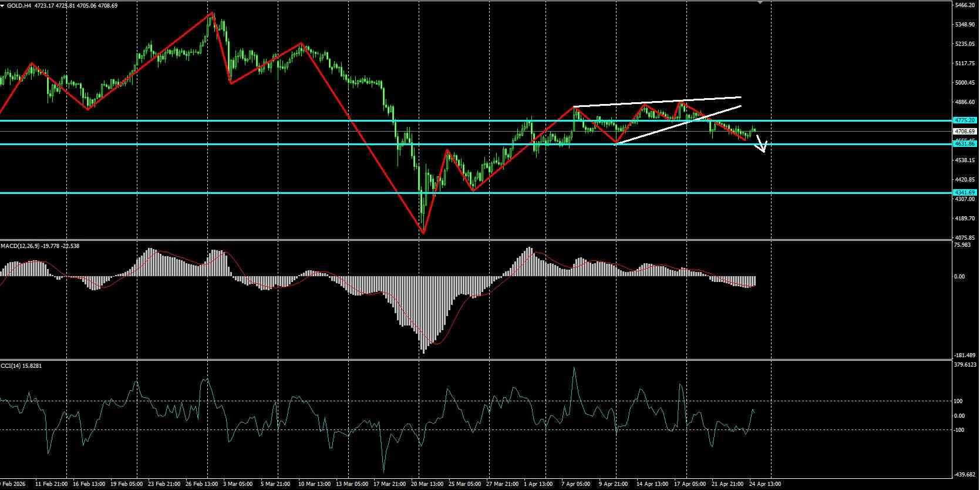Click the MACD(12,26,9) indicator label
The image size is (980, 490).
(x=40, y=246)
